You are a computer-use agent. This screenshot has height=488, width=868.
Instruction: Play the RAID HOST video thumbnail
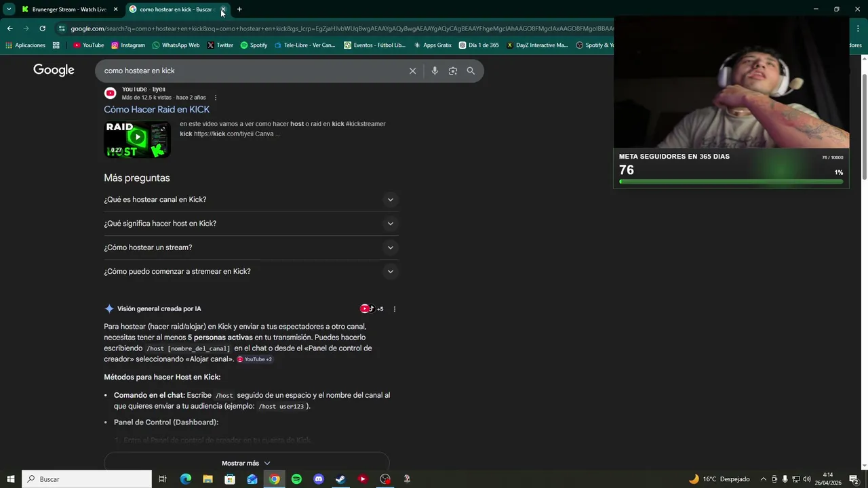click(x=137, y=139)
